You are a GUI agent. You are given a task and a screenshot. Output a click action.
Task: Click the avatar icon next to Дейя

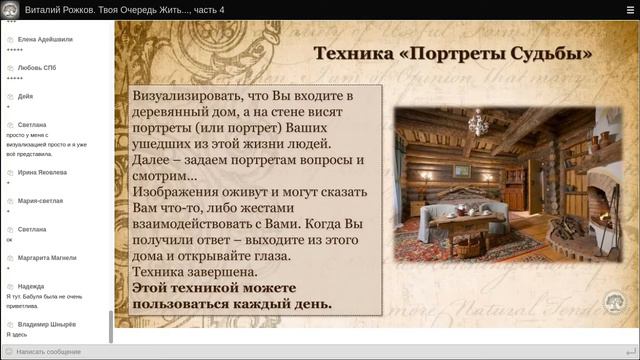tap(10, 97)
